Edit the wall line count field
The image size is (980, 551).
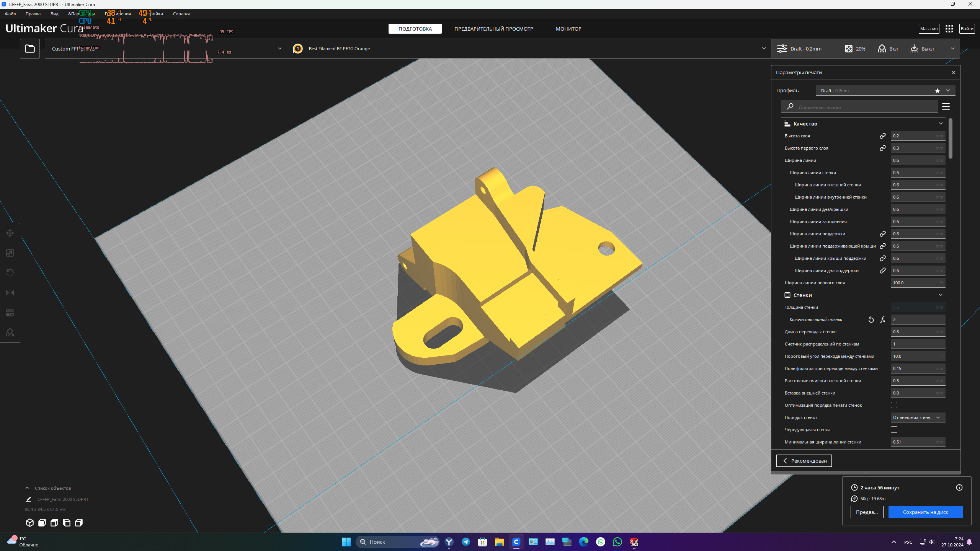(918, 320)
